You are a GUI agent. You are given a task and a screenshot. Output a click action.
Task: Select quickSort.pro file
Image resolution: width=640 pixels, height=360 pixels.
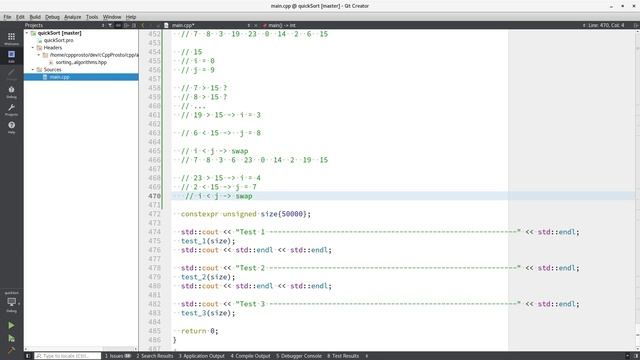[58, 40]
